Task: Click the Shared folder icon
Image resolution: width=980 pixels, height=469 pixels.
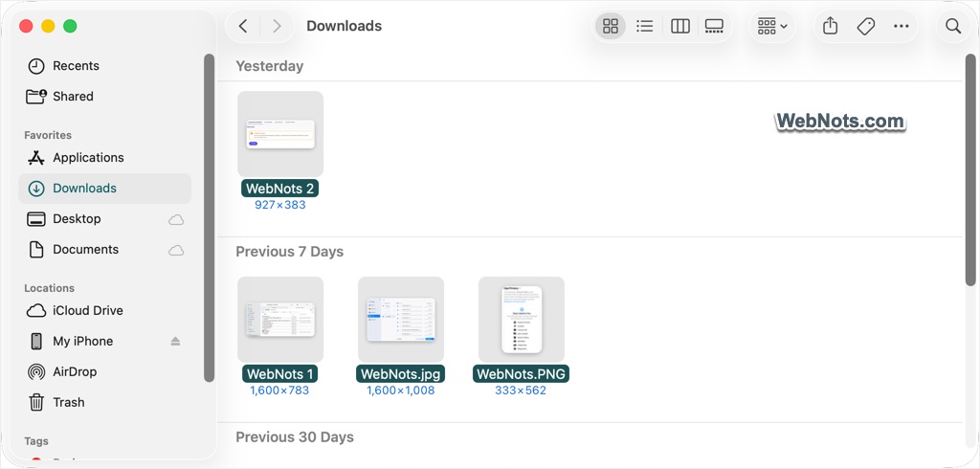Action: coord(36,97)
